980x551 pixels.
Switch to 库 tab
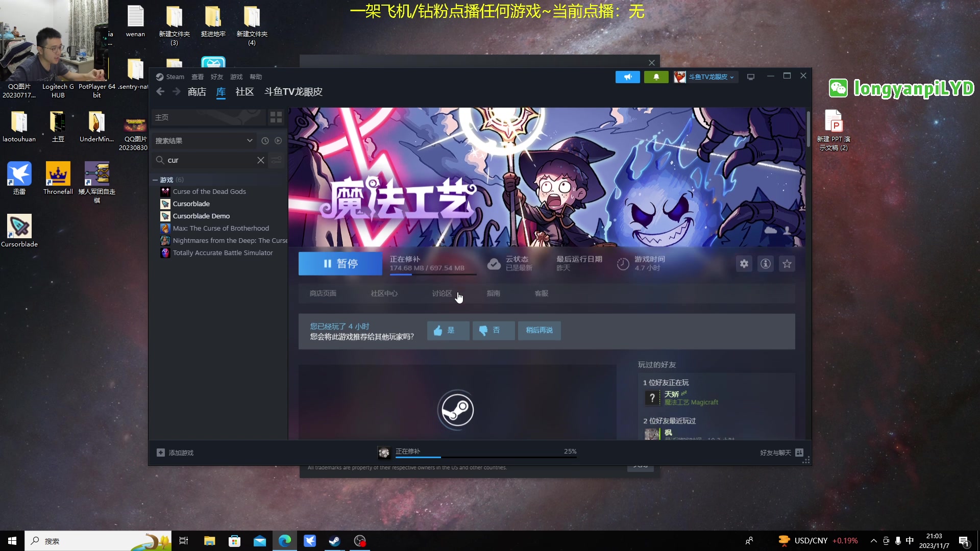[221, 92]
